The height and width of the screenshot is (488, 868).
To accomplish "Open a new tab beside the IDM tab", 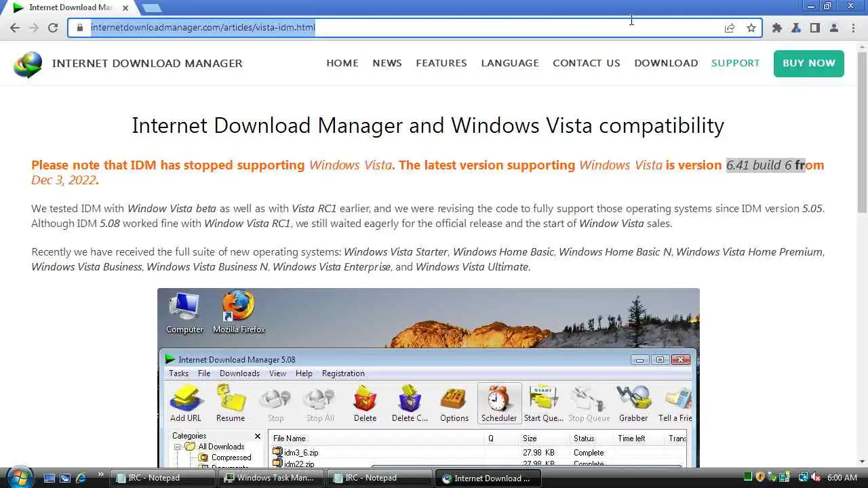I will tap(152, 7).
